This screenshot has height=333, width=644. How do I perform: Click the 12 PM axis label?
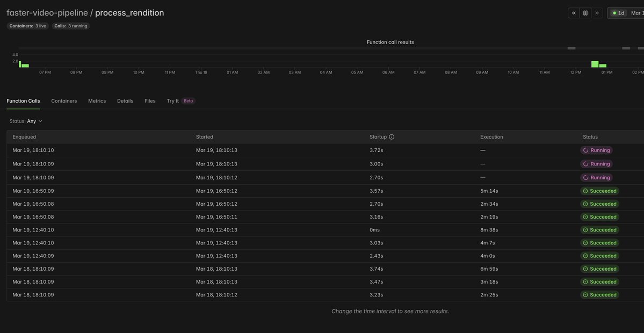click(575, 73)
